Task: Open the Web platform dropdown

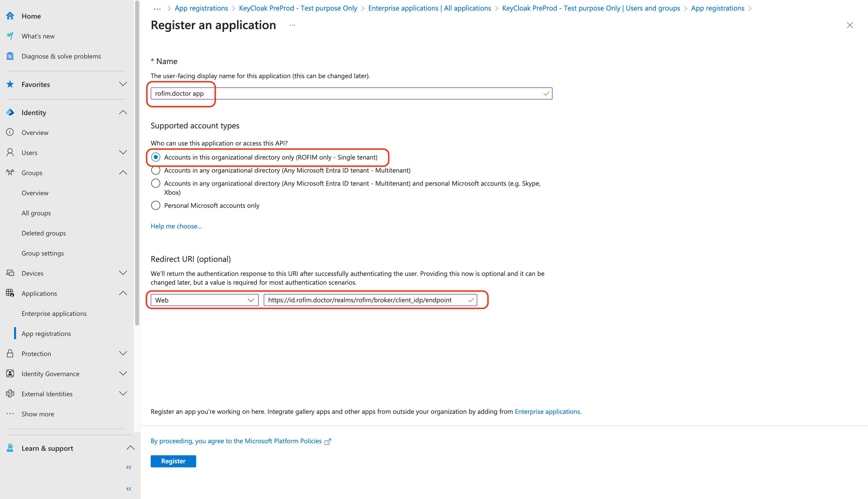Action: 204,300
